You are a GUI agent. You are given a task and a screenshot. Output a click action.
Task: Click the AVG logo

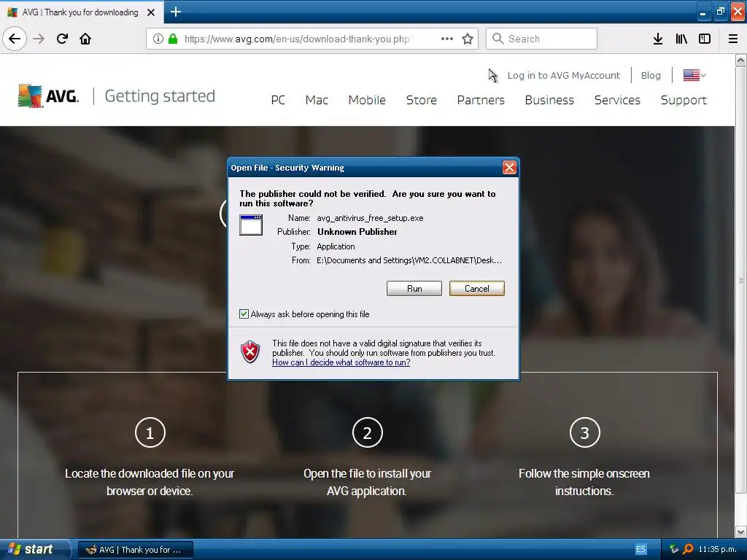point(49,96)
